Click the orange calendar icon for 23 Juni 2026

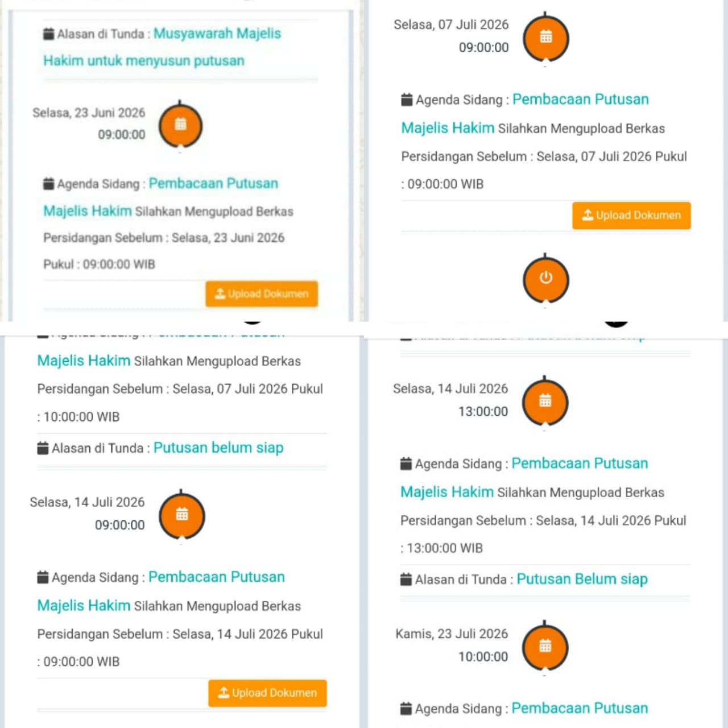(x=180, y=125)
